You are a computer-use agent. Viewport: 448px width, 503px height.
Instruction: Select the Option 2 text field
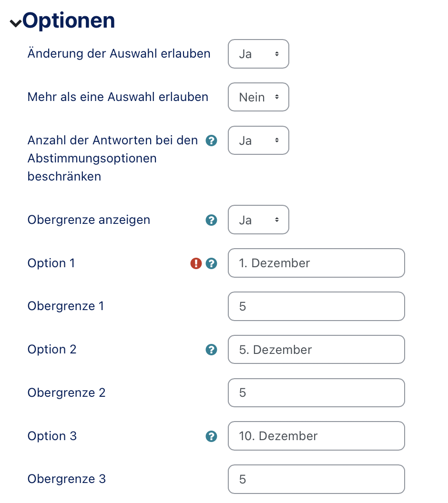(316, 350)
